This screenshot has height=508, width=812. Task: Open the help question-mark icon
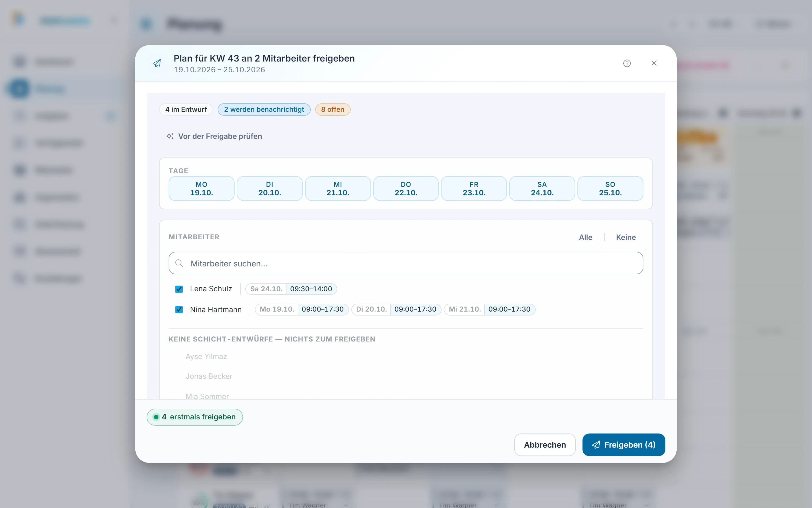tap(627, 63)
